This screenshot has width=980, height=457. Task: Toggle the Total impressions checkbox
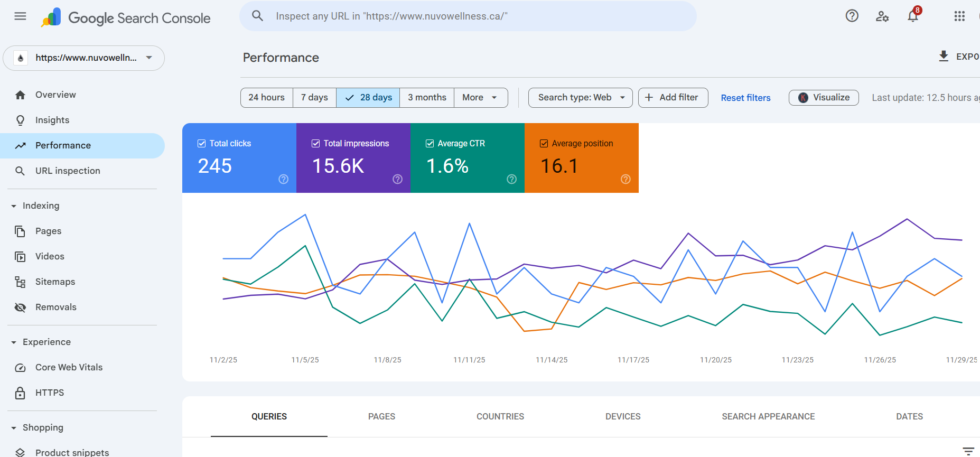pos(315,144)
